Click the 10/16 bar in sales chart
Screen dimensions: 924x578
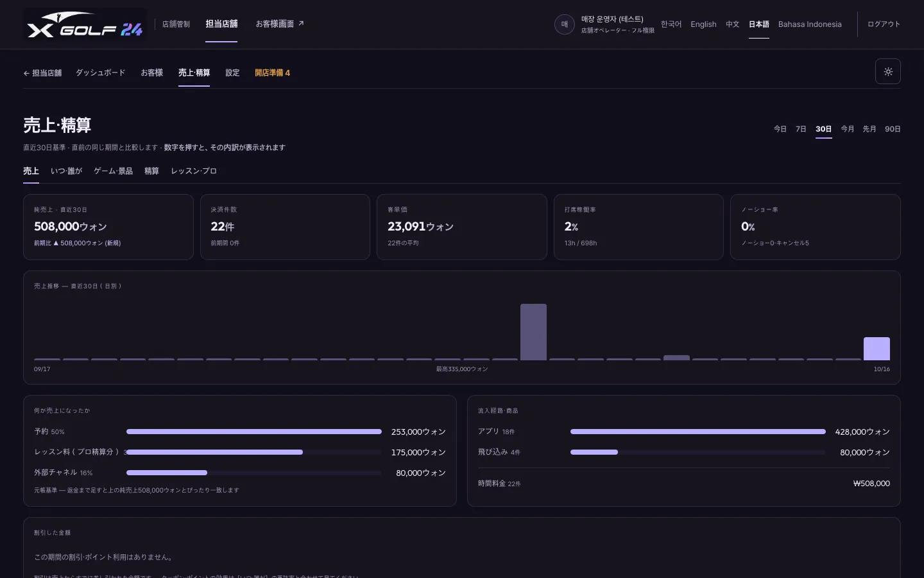click(877, 349)
